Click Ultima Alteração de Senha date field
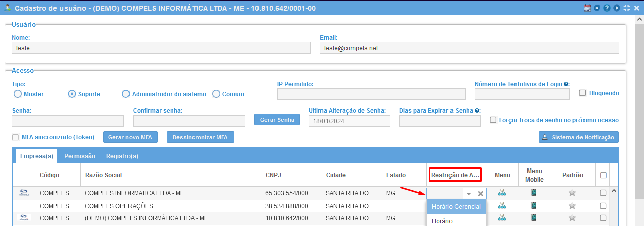Image resolution: width=644 pixels, height=226 pixels. pos(349,121)
